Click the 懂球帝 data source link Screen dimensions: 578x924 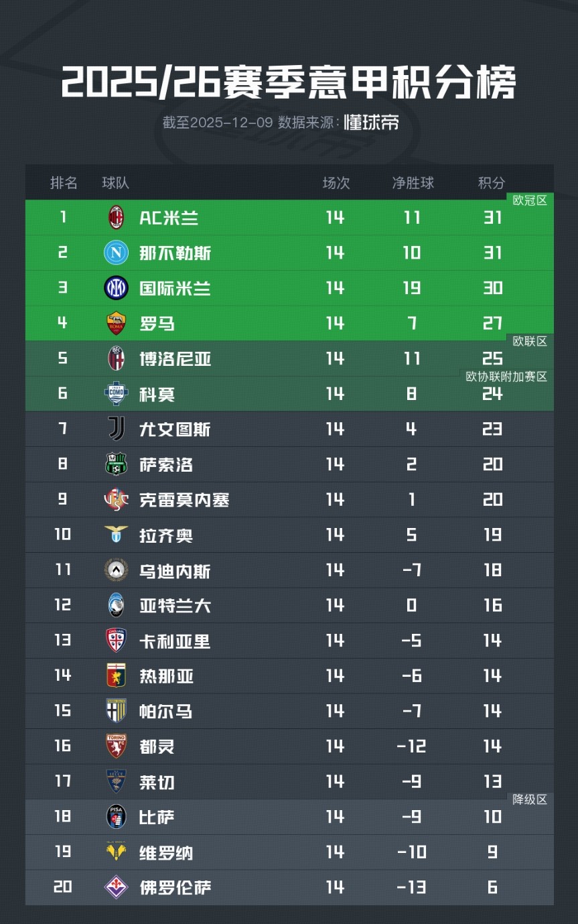coord(371,123)
